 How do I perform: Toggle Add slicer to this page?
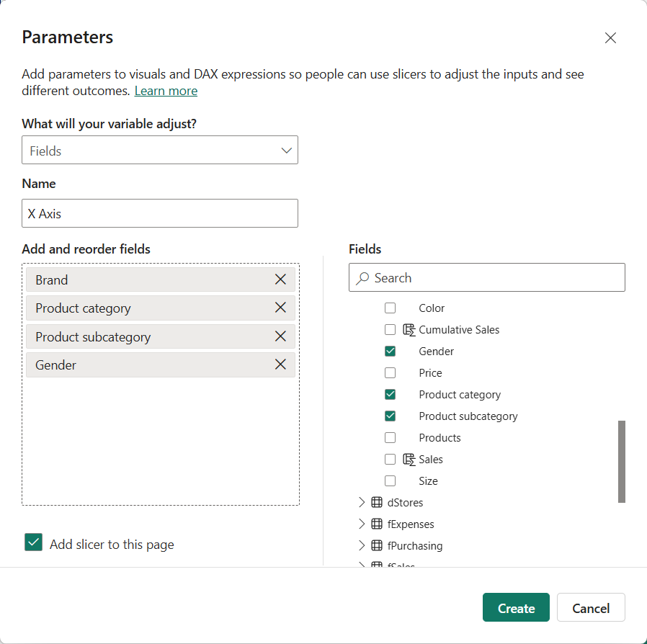(x=33, y=542)
